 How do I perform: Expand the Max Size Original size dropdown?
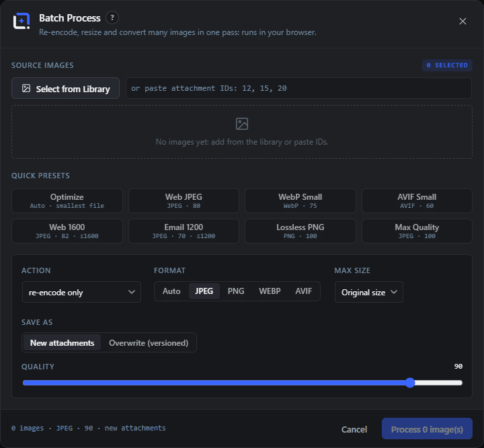[x=369, y=292]
